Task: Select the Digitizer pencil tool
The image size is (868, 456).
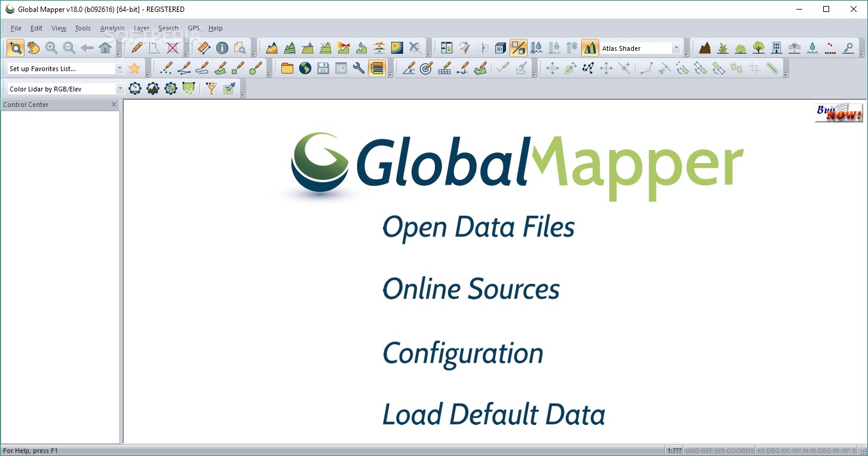Action: tap(137, 48)
